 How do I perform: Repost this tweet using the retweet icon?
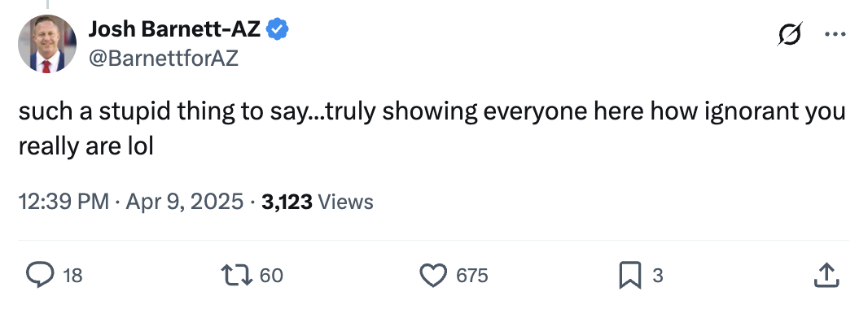coord(236,275)
